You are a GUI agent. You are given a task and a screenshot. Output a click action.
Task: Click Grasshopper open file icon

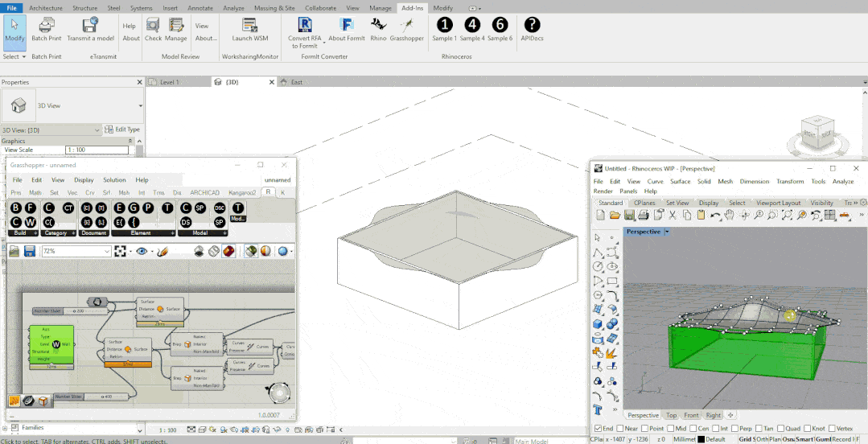[15, 251]
